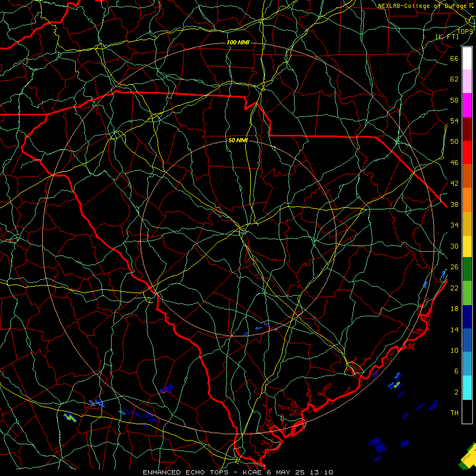Click the "13:10" timestamp in caption
Screen dimensions: 476x476
[322, 472]
